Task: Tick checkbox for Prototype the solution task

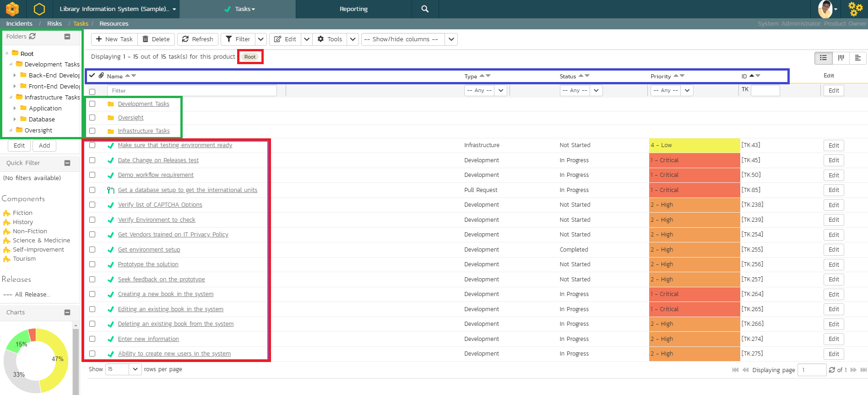Action: click(x=92, y=264)
